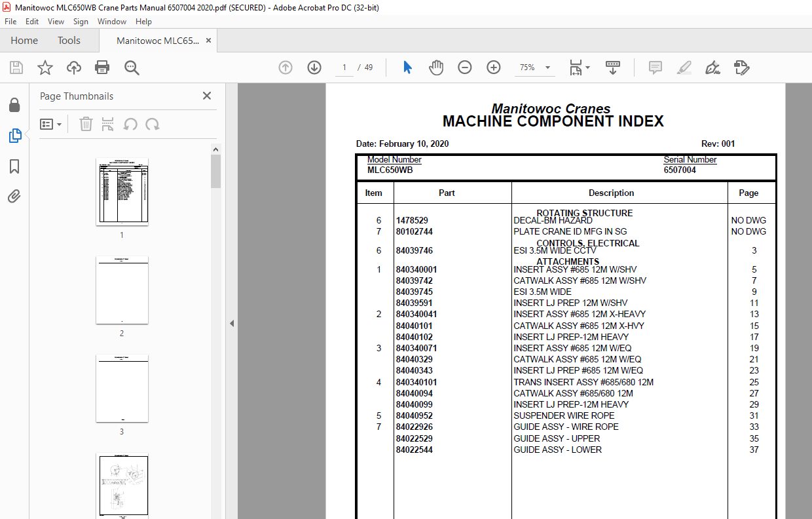
Task: Click the delete pages trash icon
Action: (x=86, y=124)
